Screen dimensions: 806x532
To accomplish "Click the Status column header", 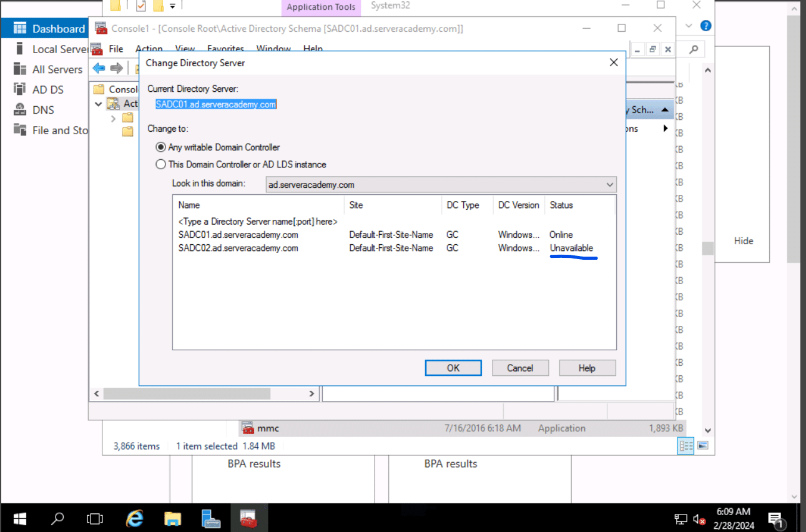I will (561, 205).
